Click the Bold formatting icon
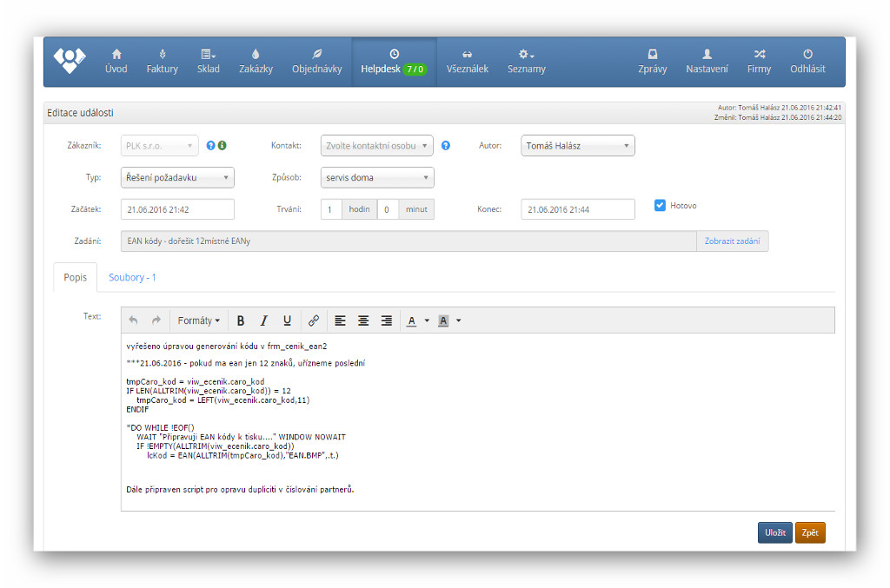Image resolution: width=890 pixels, height=588 pixels. (x=241, y=320)
